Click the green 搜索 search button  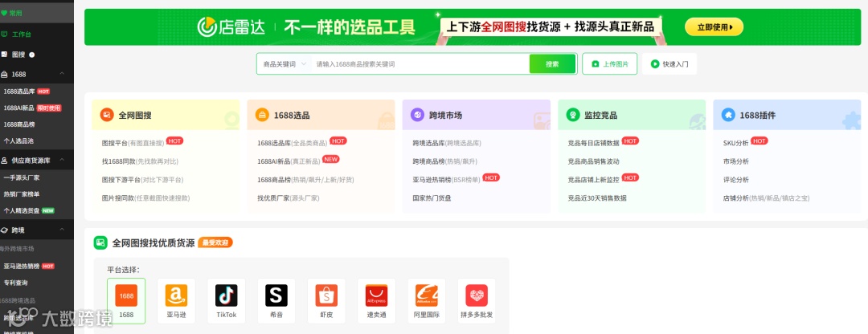[552, 64]
